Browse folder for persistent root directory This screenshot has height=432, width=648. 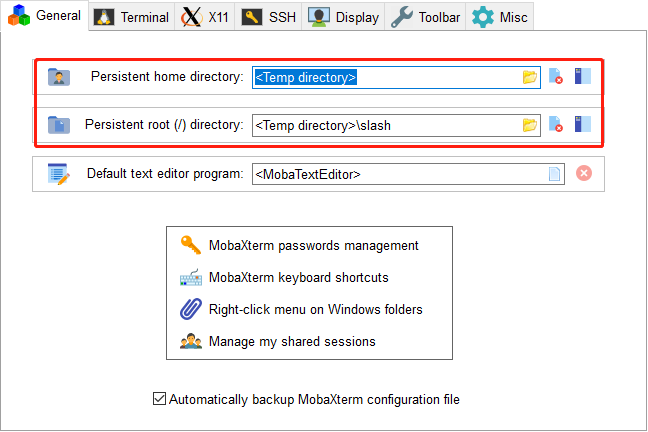click(x=529, y=125)
